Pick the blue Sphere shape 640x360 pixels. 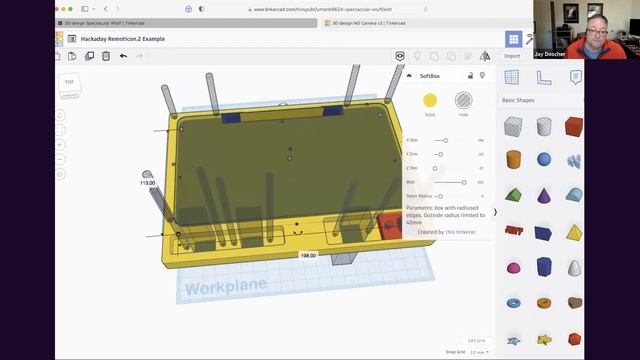coord(544,159)
